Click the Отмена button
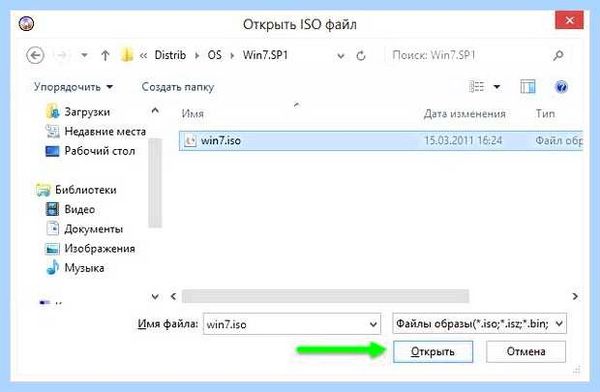The width and height of the screenshot is (600, 392). click(x=526, y=351)
